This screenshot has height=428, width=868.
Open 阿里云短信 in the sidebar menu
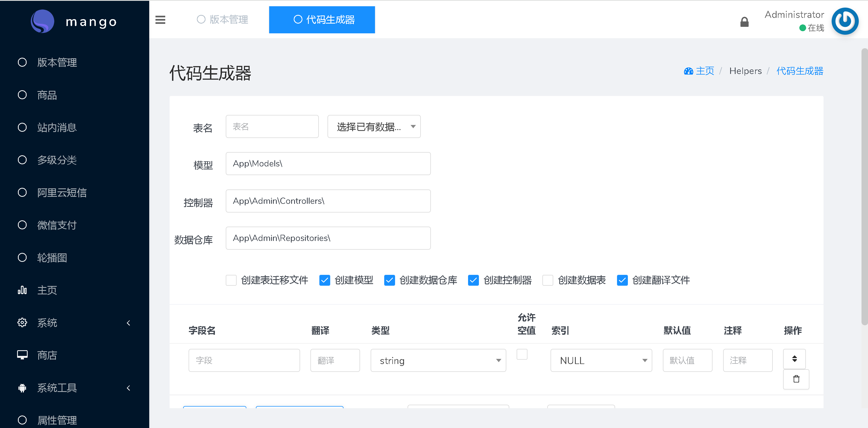tap(62, 192)
